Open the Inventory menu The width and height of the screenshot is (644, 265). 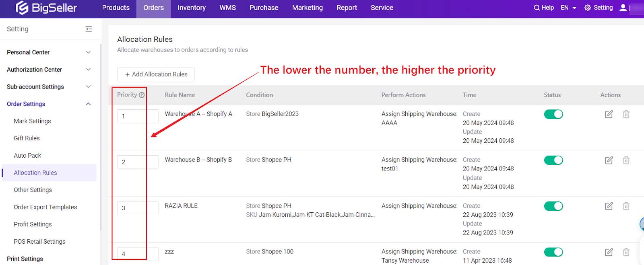pos(192,8)
